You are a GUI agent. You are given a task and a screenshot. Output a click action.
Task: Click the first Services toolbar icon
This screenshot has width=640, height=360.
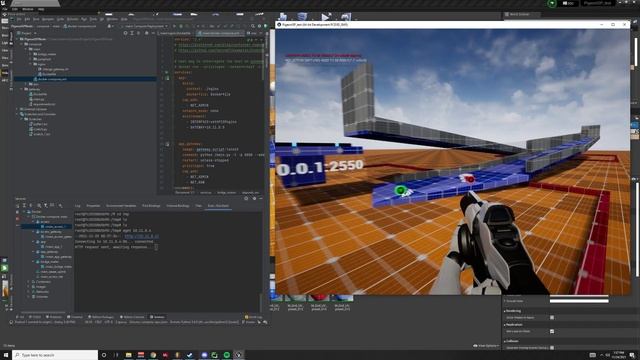click(18, 205)
